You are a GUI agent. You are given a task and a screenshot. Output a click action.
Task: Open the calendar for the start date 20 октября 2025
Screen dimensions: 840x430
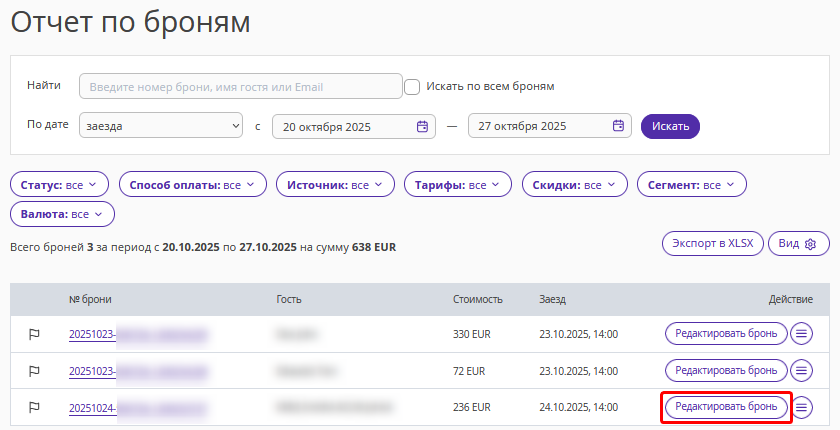(x=422, y=126)
